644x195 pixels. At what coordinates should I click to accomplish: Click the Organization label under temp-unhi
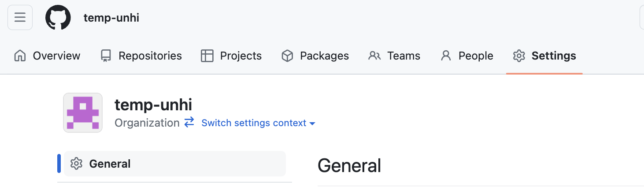[147, 123]
